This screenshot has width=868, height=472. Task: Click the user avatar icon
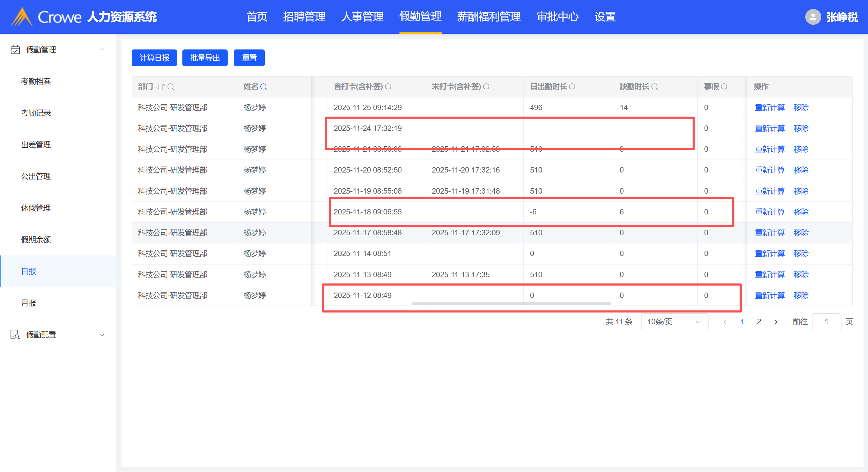(x=813, y=17)
